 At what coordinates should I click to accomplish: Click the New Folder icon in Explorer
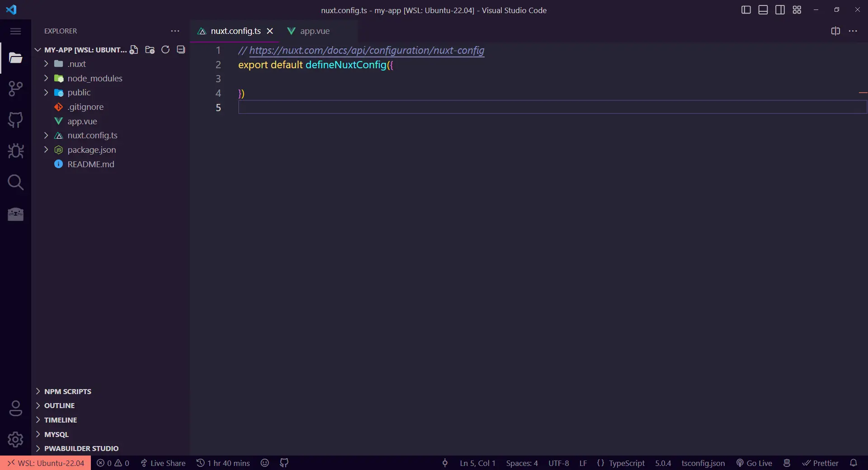click(x=150, y=50)
